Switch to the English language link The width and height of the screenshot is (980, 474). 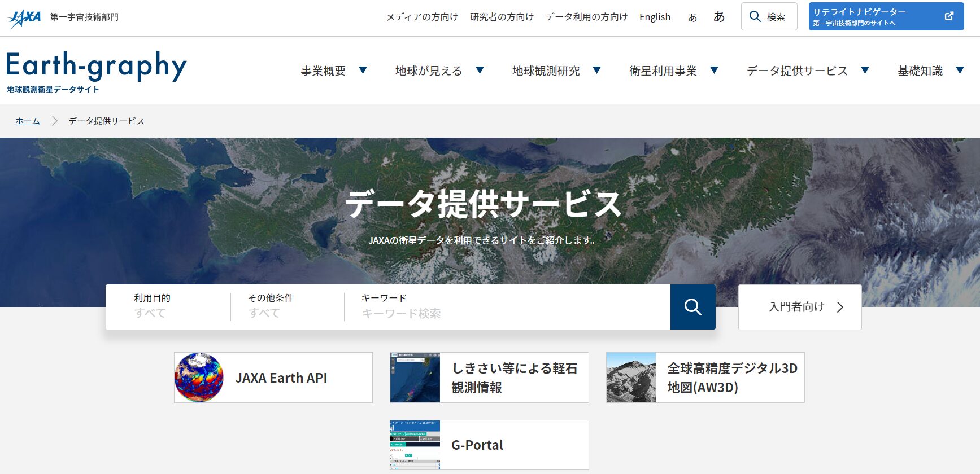[655, 17]
